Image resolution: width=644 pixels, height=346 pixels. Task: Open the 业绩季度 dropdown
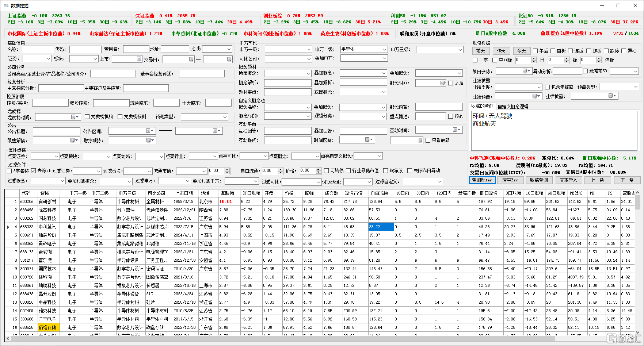coord(539,87)
